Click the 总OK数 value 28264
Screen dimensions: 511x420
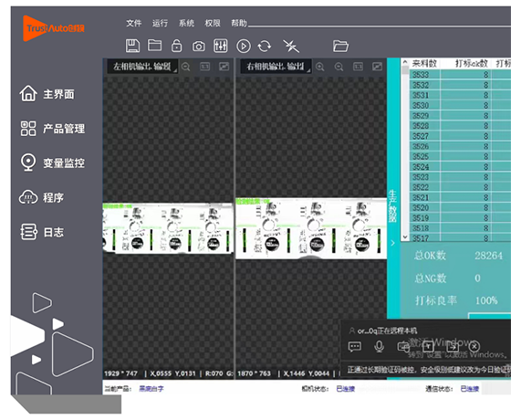(488, 256)
